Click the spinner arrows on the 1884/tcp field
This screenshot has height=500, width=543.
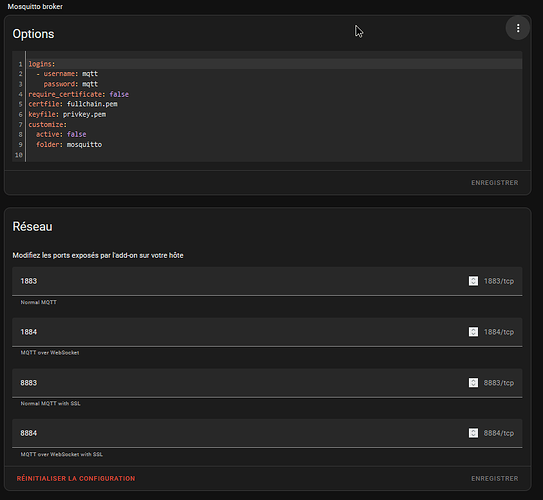coord(473,332)
